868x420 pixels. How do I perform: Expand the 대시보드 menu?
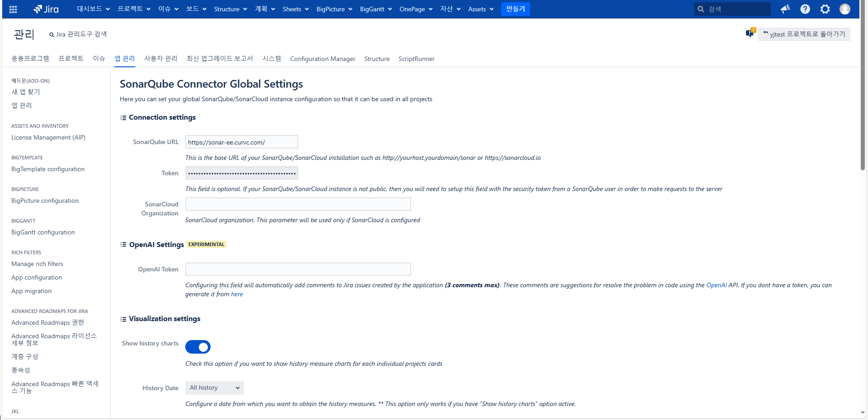click(93, 9)
